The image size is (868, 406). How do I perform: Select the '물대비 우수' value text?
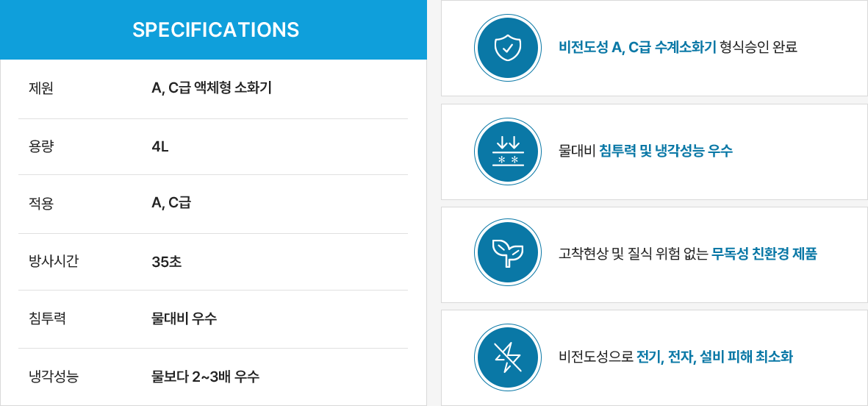tap(184, 318)
